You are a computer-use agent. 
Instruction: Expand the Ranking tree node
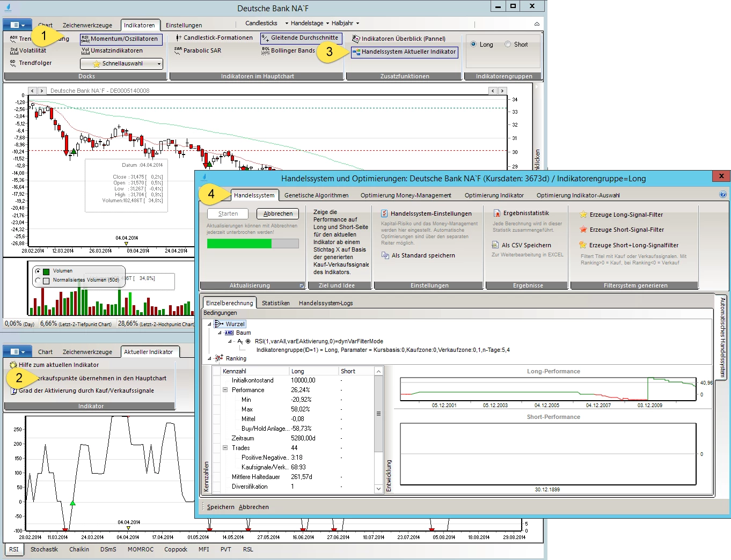(209, 358)
